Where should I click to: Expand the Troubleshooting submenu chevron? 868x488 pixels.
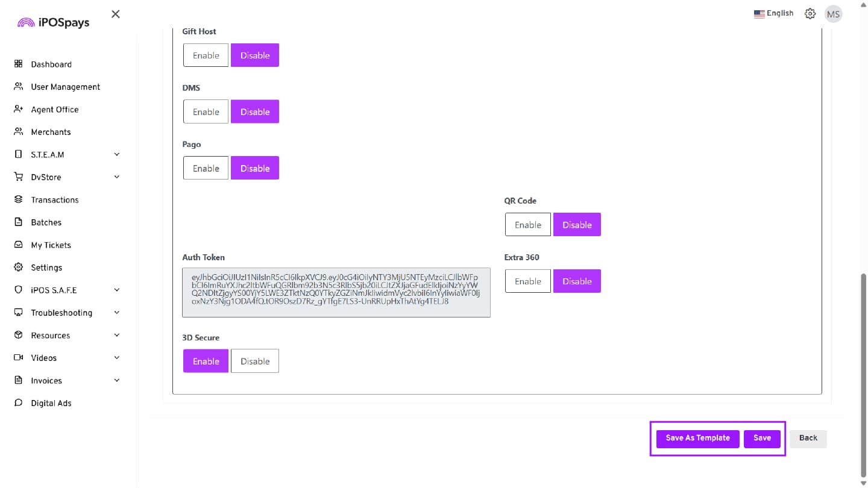pos(117,313)
